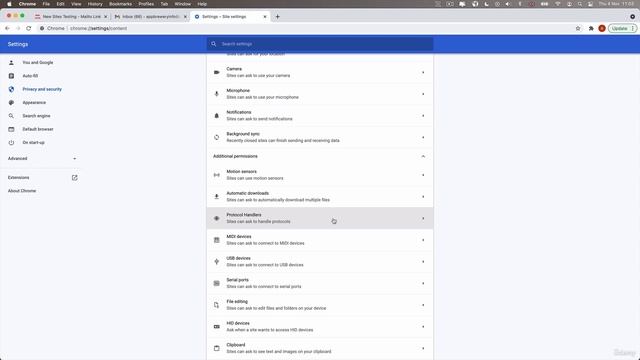Image resolution: width=640 pixels, height=360 pixels.
Task: Reload the page
Action: (29, 28)
